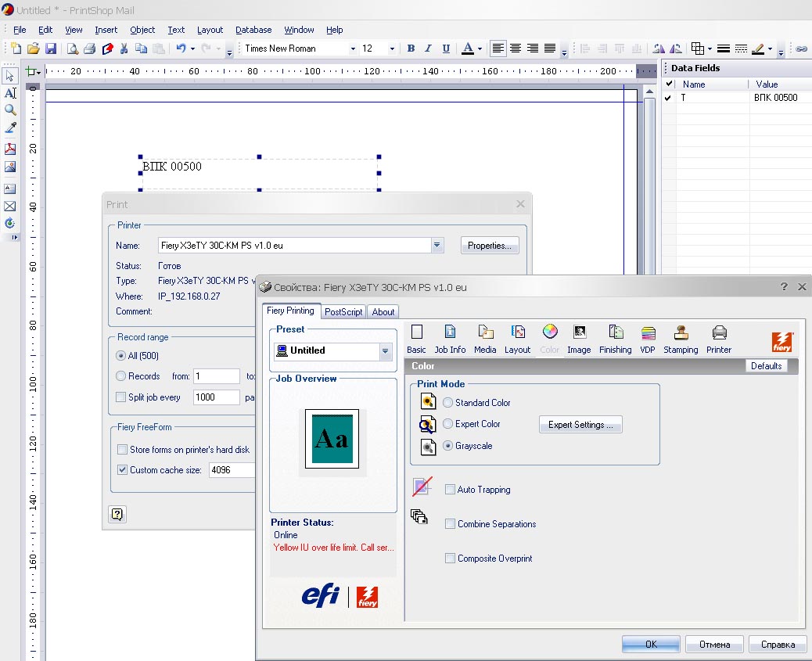Click the Copy toolbar icon

[141, 48]
